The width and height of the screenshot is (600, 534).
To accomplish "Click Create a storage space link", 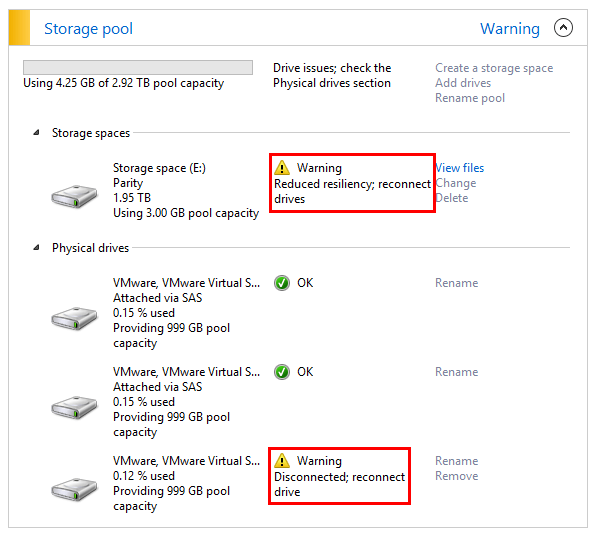I will tap(494, 68).
